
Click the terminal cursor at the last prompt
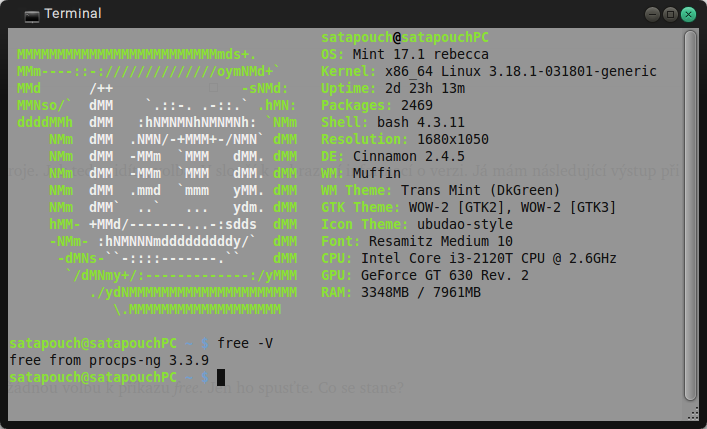tap(221, 377)
